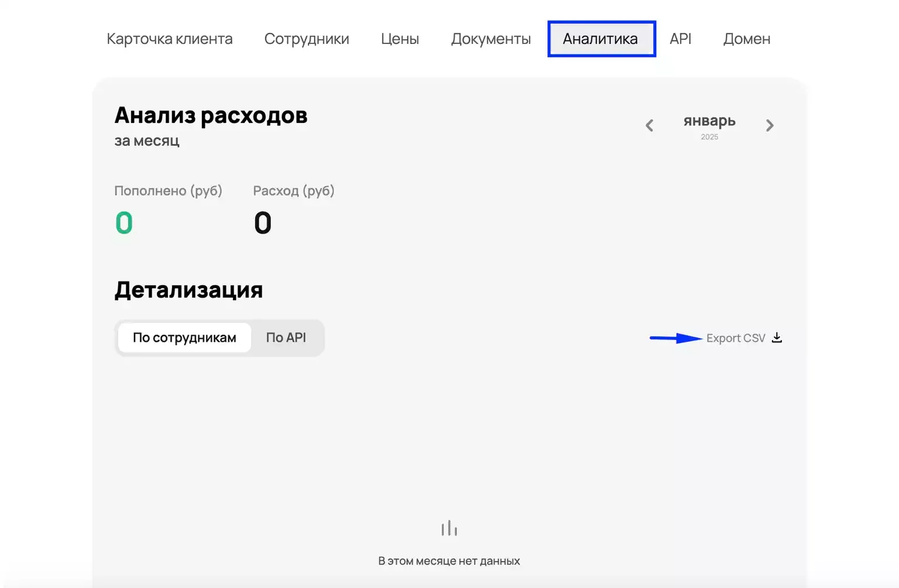Switch detail view to По API
Image resolution: width=899 pixels, height=588 pixels.
286,338
